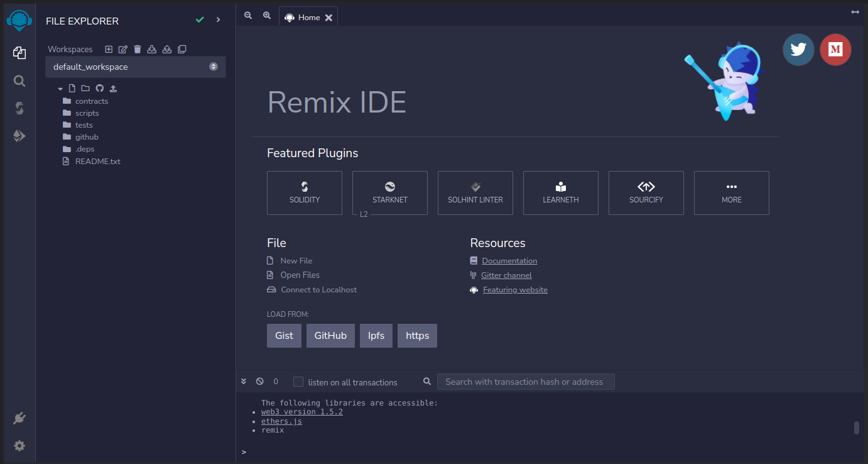Open the Documentation link
Viewport: 868px width, 464px height.
509,260
